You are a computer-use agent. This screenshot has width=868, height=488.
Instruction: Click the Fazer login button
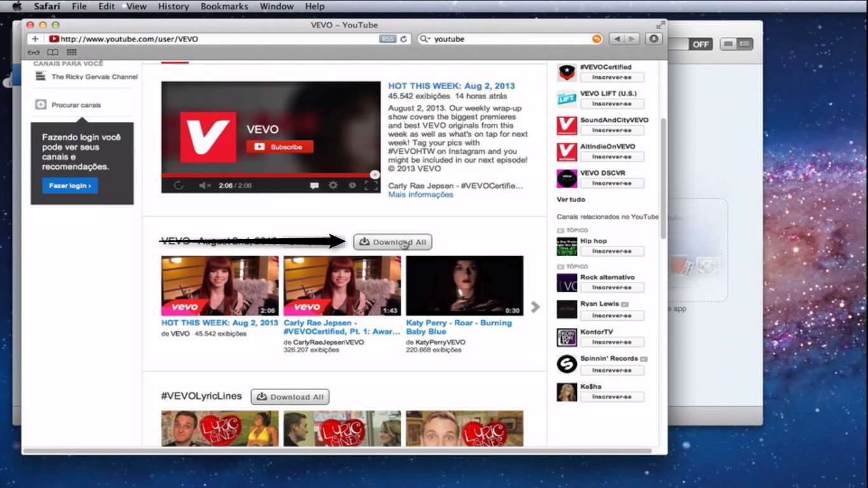(x=70, y=186)
